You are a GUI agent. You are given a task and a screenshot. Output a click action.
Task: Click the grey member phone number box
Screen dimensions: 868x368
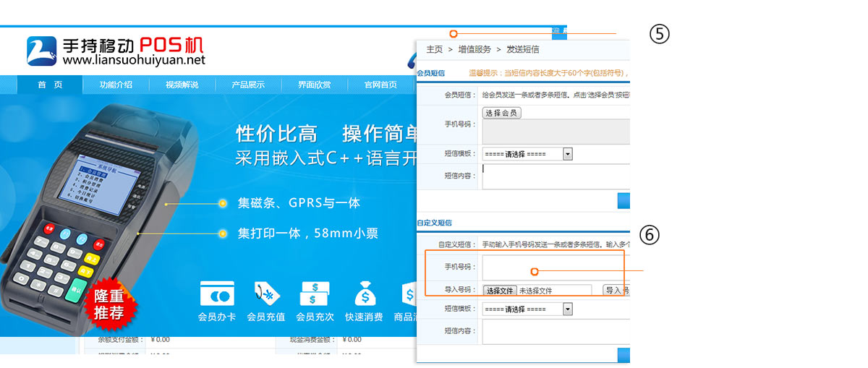[556, 132]
